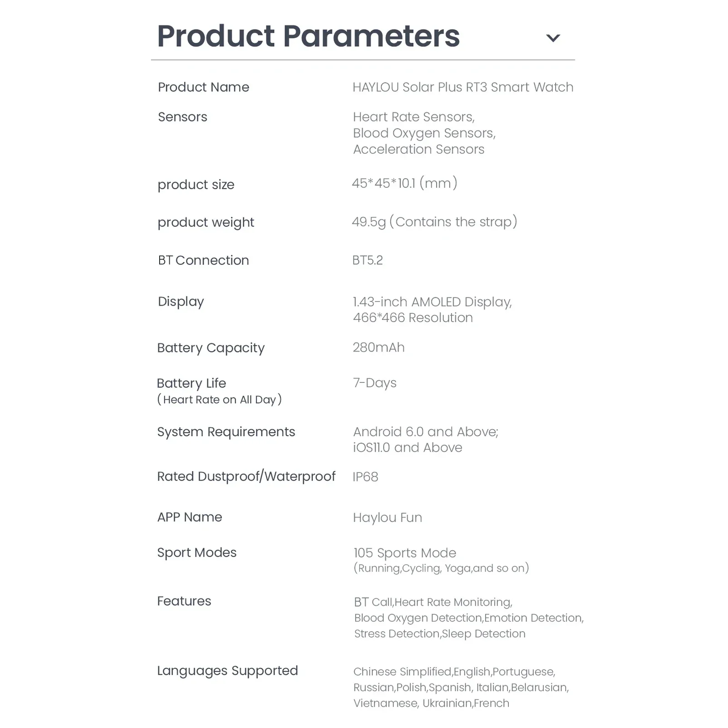The width and height of the screenshot is (728, 728).
Task: Click the Product Parameters heading
Action: pyautogui.click(x=308, y=36)
